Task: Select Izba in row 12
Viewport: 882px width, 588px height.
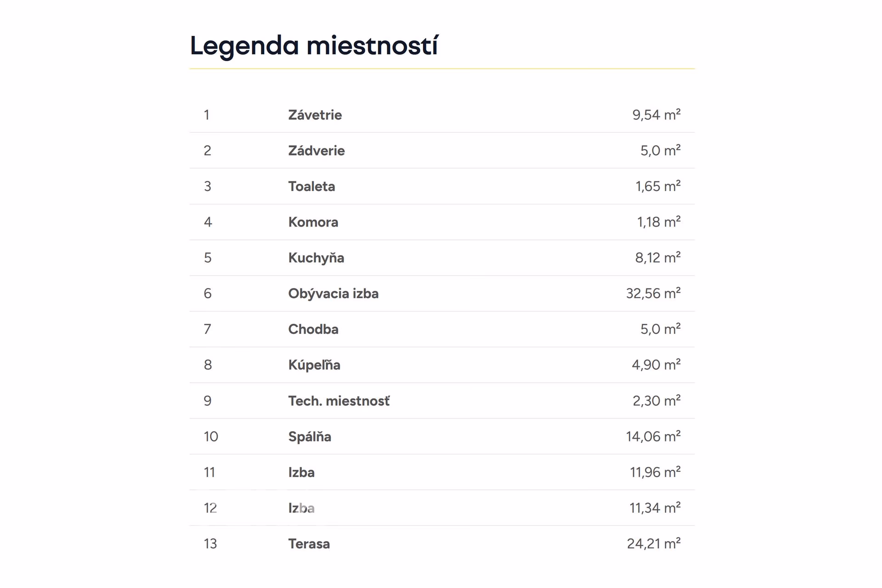Action: click(x=301, y=508)
